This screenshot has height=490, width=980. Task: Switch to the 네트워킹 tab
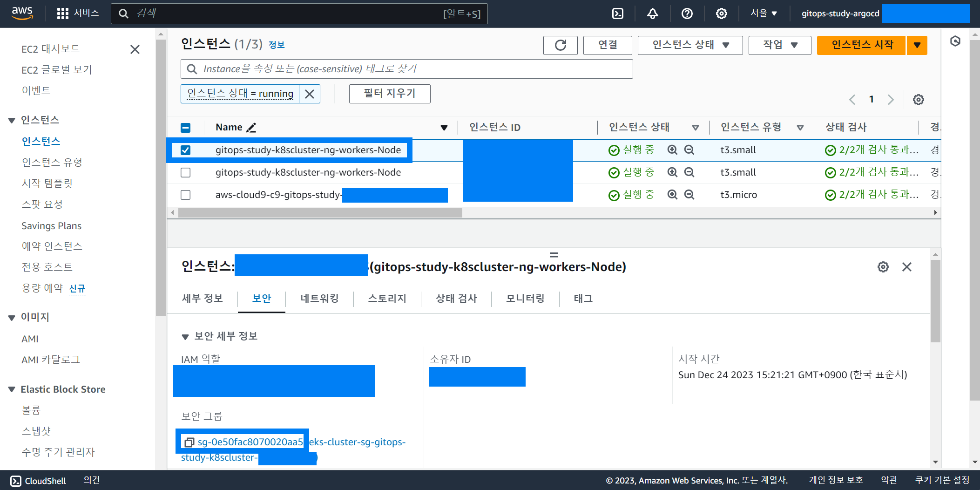pos(320,299)
